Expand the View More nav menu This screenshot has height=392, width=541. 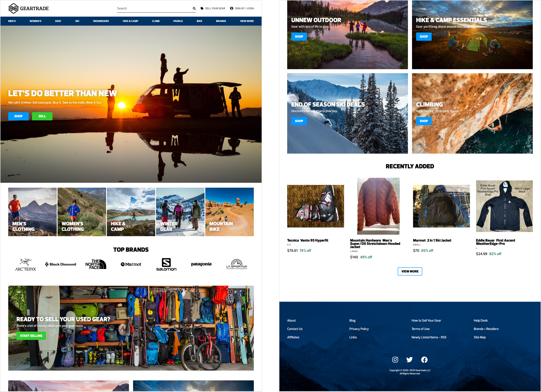tap(247, 21)
